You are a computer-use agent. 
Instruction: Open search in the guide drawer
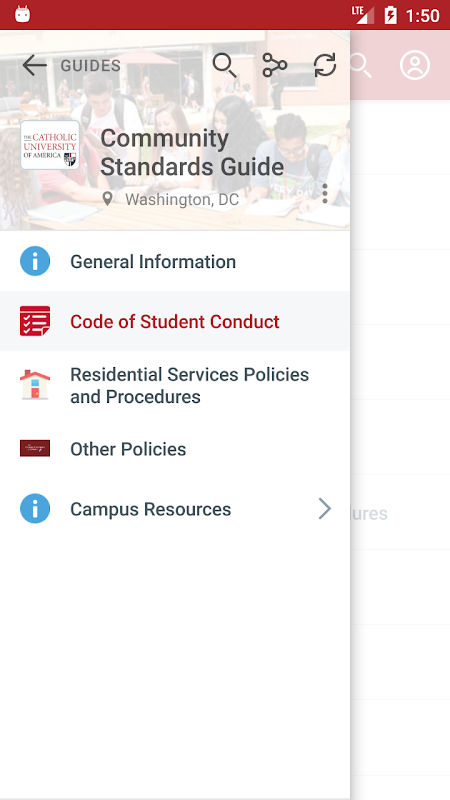point(224,65)
